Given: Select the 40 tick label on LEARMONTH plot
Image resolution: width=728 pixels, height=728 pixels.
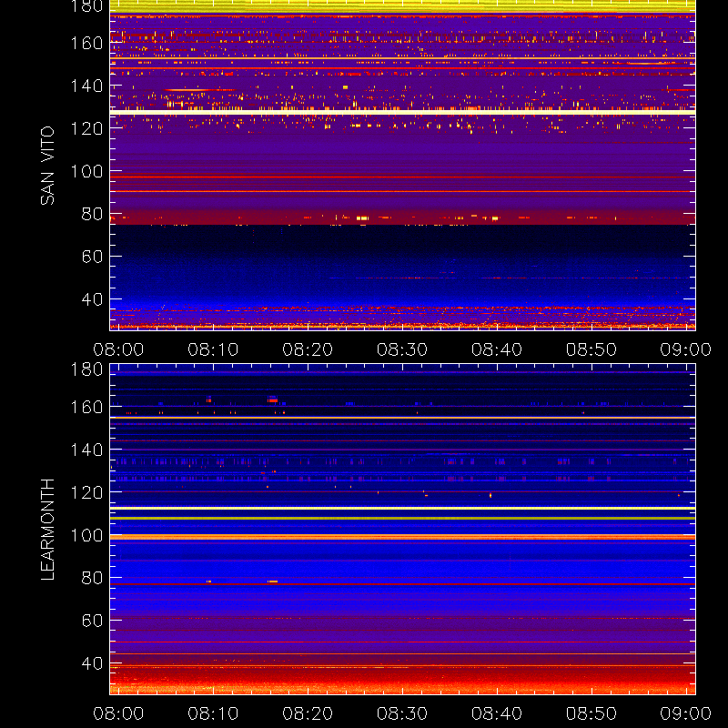Looking at the screenshot, I should [92, 663].
